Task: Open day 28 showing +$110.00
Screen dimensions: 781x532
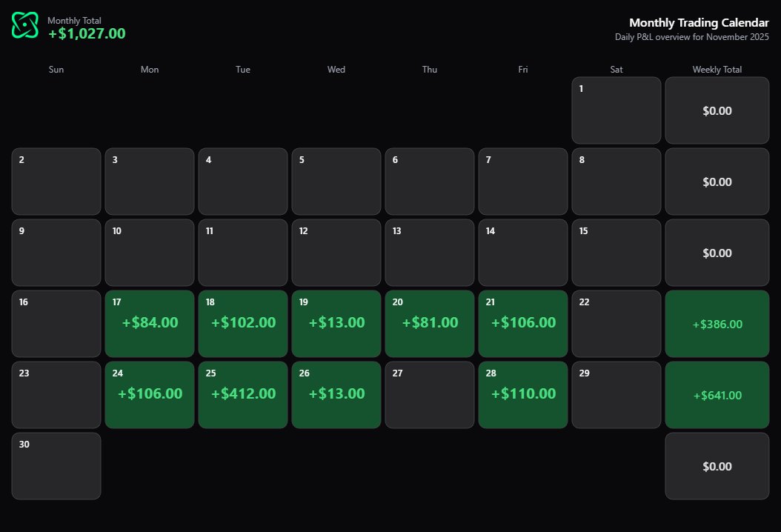Action: (523, 395)
